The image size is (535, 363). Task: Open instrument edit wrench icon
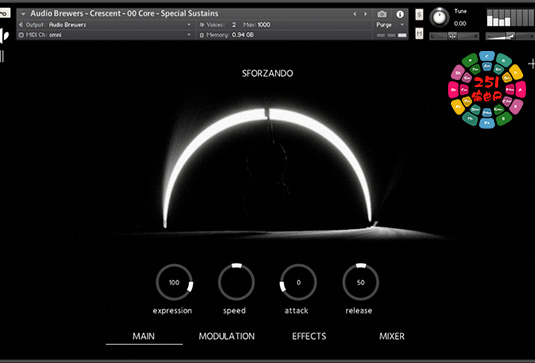4,14
